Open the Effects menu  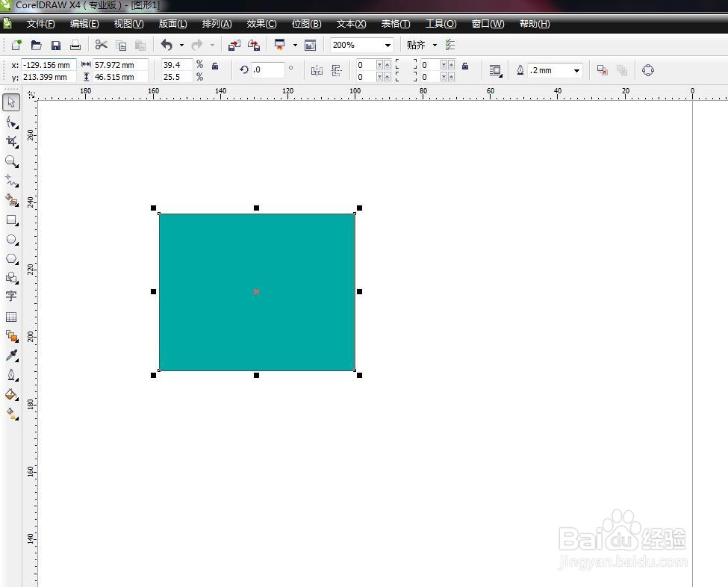261,24
